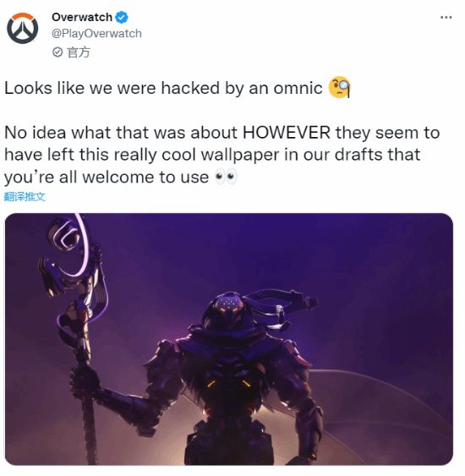This screenshot has height=476, width=465.
Task: Click the word HOWEVER in the tweet
Action: [287, 133]
